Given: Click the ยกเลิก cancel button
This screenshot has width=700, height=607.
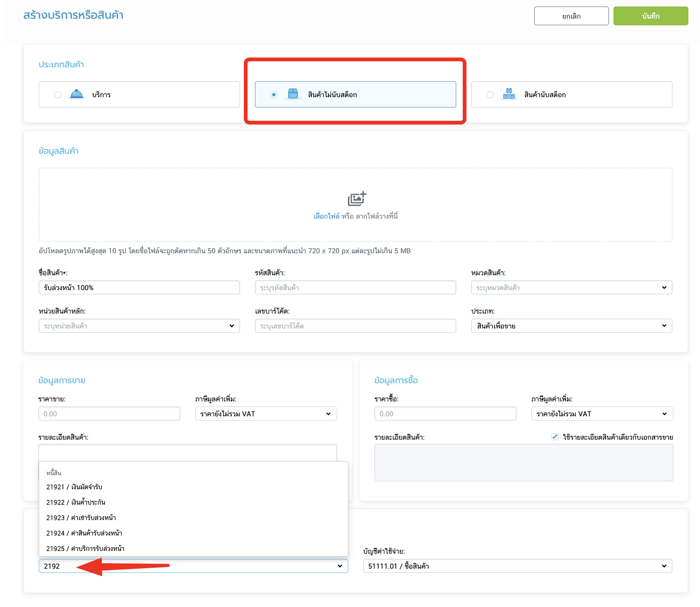Looking at the screenshot, I should click(572, 16).
